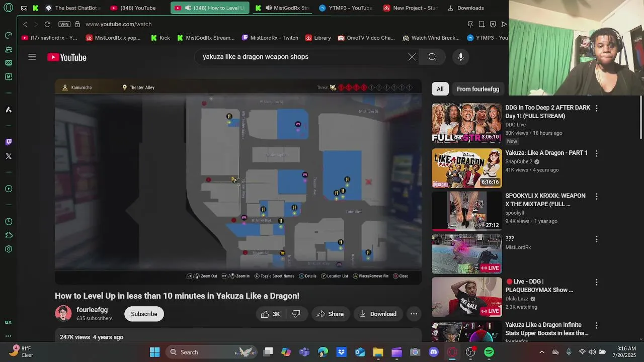Open the MistLordRx ??? live stream title

coord(510,239)
